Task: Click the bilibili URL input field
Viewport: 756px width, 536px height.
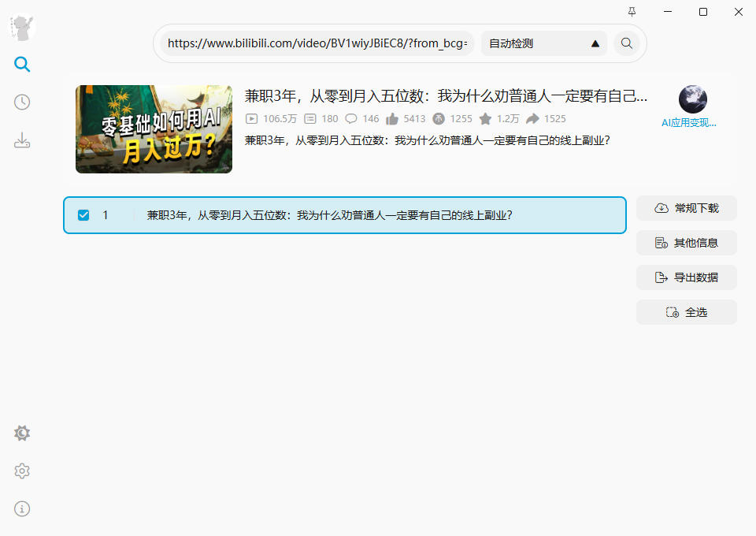Action: pyautogui.click(x=317, y=43)
